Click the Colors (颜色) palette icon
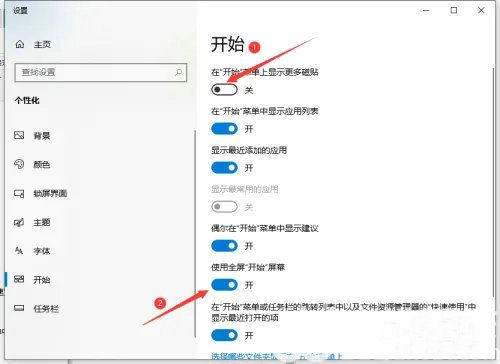The image size is (500, 364). tap(19, 164)
